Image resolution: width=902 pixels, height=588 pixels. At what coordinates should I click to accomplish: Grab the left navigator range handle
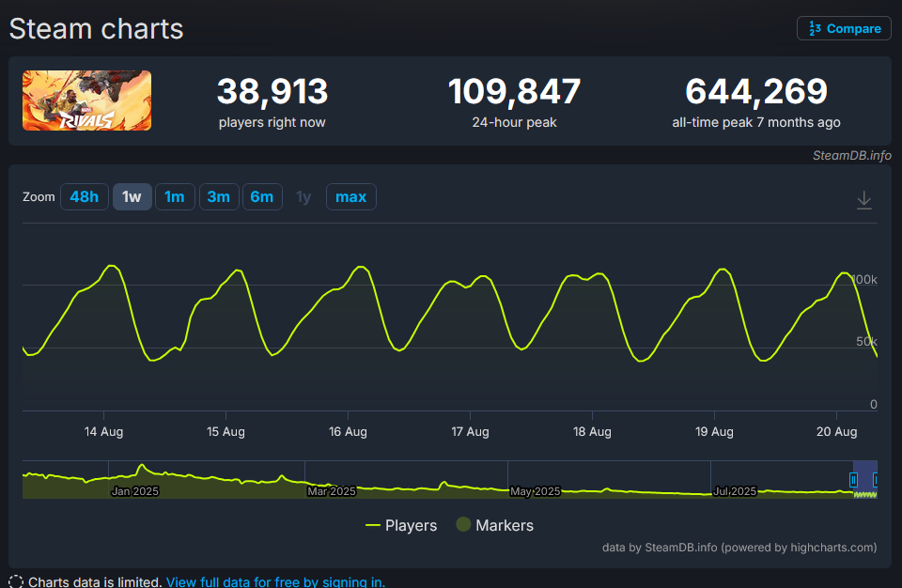pyautogui.click(x=853, y=479)
